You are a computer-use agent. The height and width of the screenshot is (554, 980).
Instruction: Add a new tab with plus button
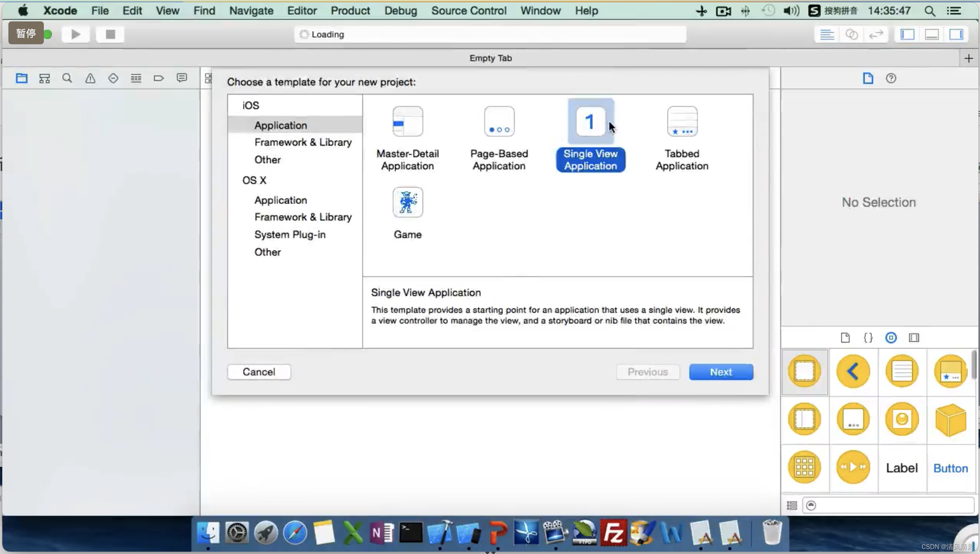(969, 58)
